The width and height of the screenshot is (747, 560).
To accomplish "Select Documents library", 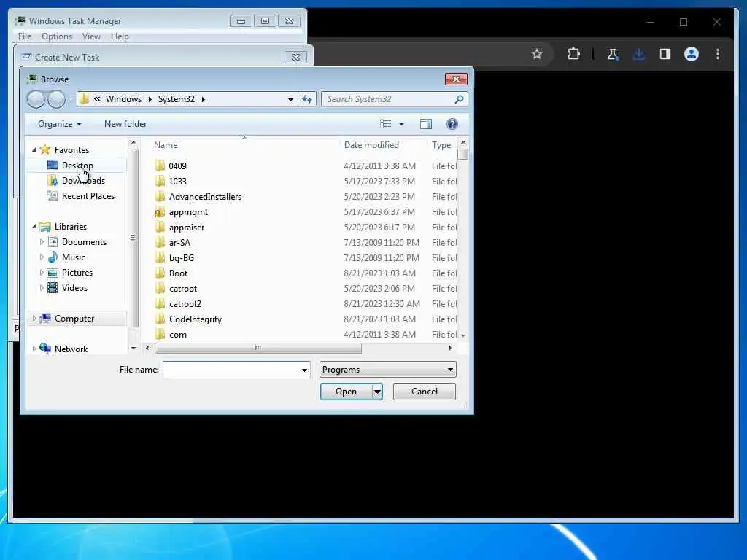I will pos(84,242).
